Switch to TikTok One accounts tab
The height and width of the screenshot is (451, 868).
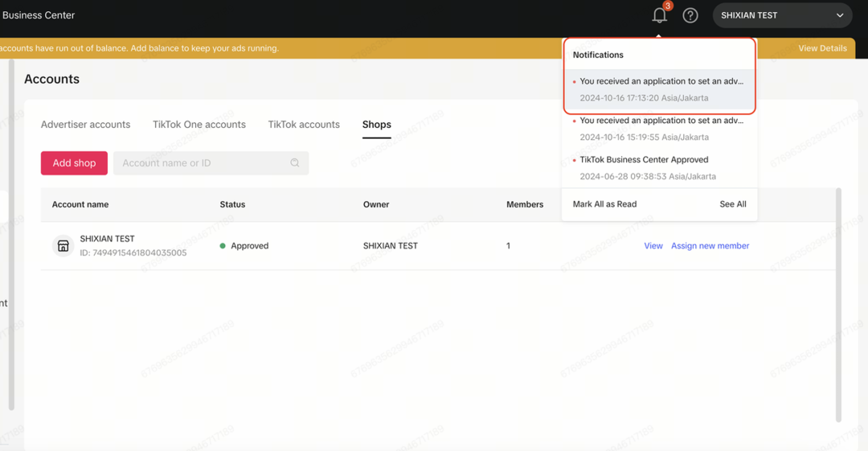pyautogui.click(x=199, y=125)
